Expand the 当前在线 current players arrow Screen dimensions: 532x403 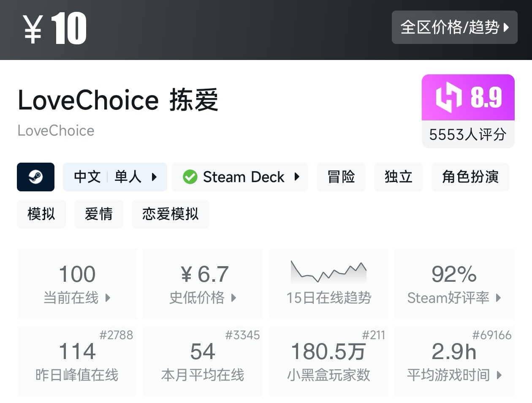[x=108, y=298]
